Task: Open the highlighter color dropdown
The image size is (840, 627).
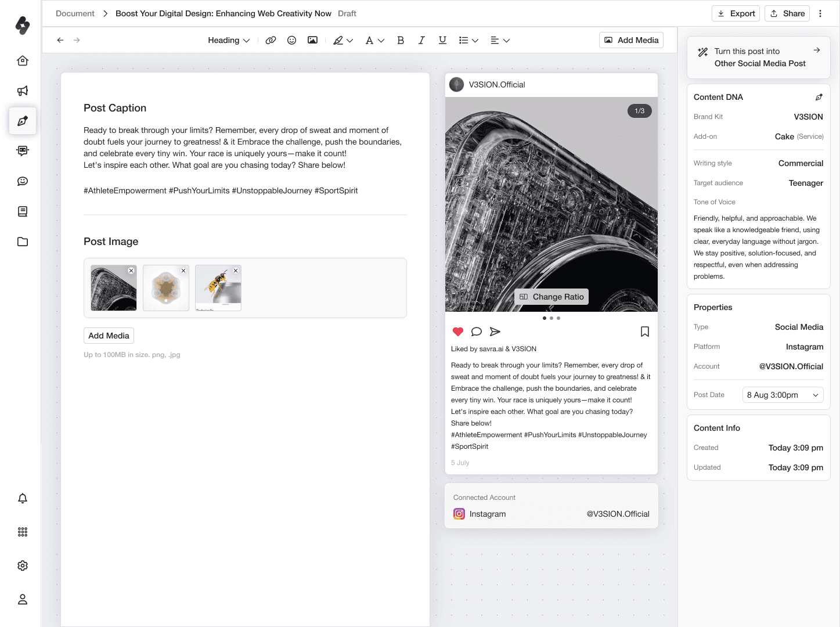Action: tap(343, 40)
